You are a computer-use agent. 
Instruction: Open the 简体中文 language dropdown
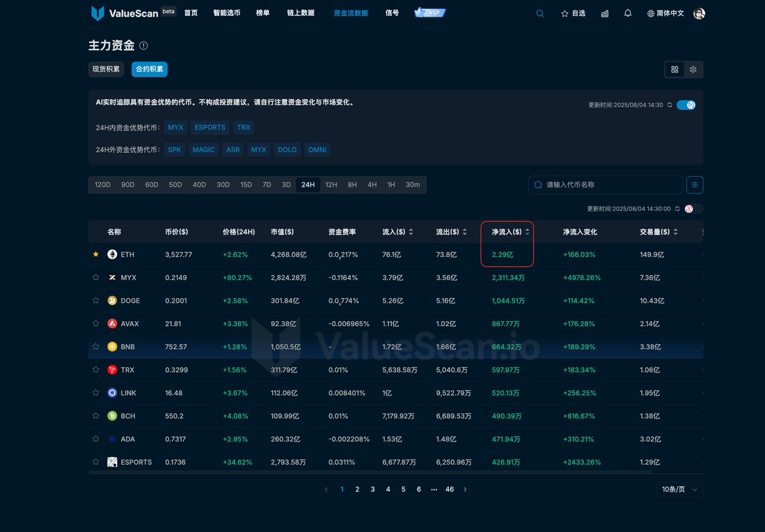click(x=666, y=13)
